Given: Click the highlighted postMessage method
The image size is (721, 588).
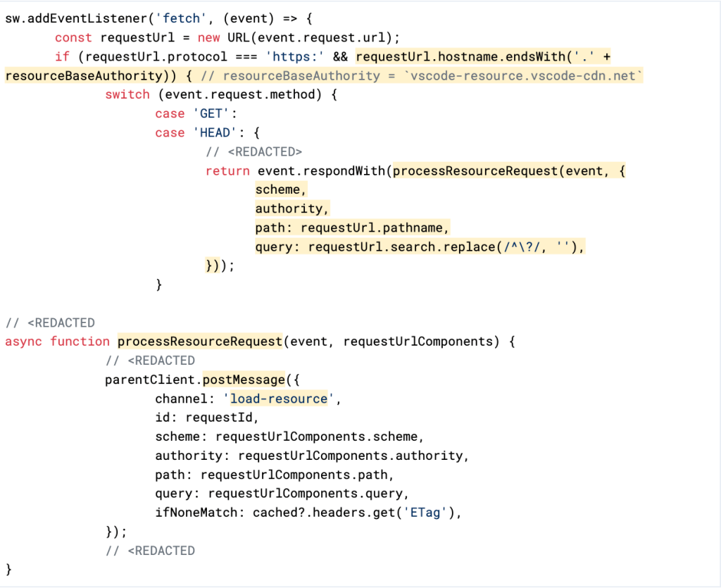Looking at the screenshot, I should pyautogui.click(x=244, y=380).
